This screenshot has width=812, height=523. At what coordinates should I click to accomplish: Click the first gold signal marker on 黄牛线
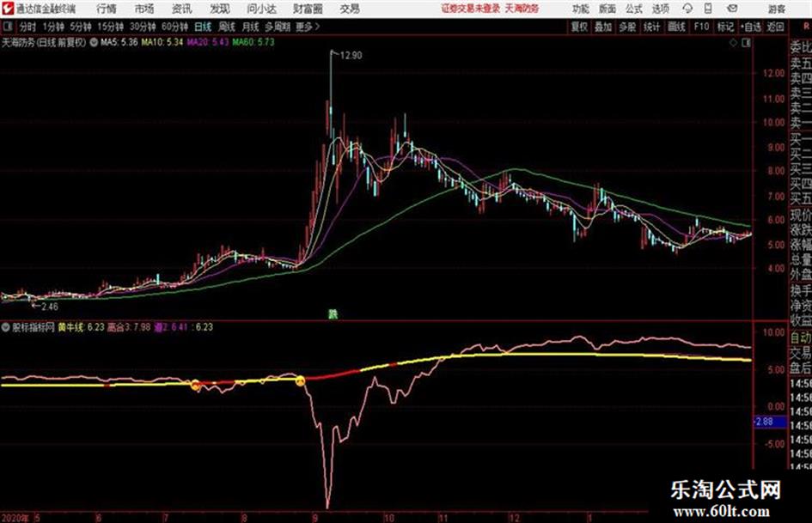click(195, 385)
